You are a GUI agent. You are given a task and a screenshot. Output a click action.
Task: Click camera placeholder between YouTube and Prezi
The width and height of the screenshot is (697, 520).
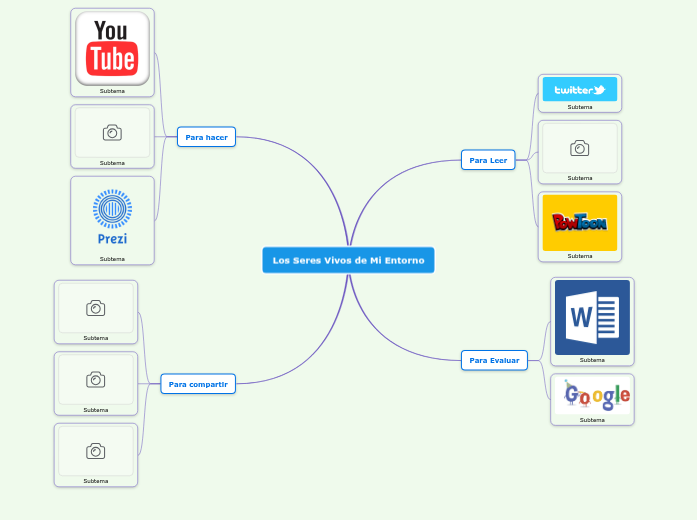(112, 132)
